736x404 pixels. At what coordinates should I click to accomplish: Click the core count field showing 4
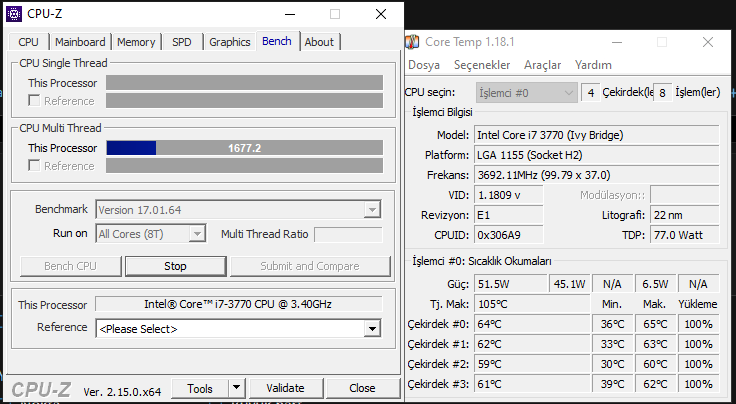[590, 92]
